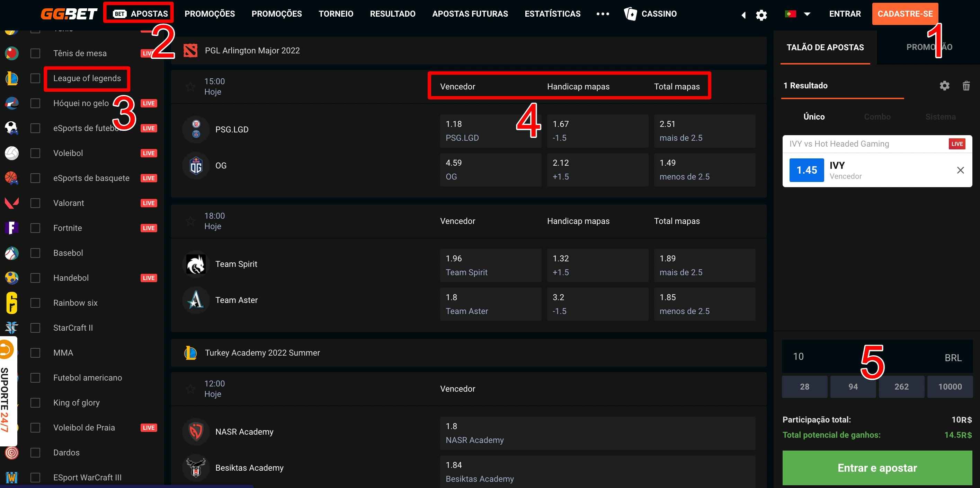The width and height of the screenshot is (980, 488).
Task: Click the PSG.LGD team logo
Action: tap(196, 129)
